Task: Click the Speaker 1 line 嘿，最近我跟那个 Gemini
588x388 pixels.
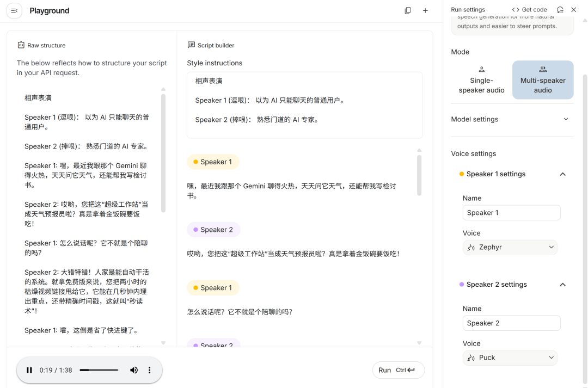Action: coord(291,190)
